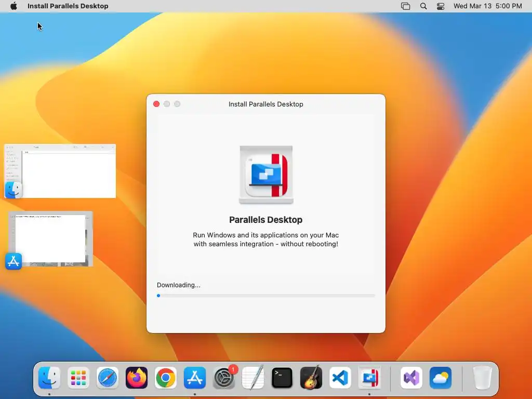532x399 pixels.
Task: Open Google Chrome in the Dock
Action: 166,378
